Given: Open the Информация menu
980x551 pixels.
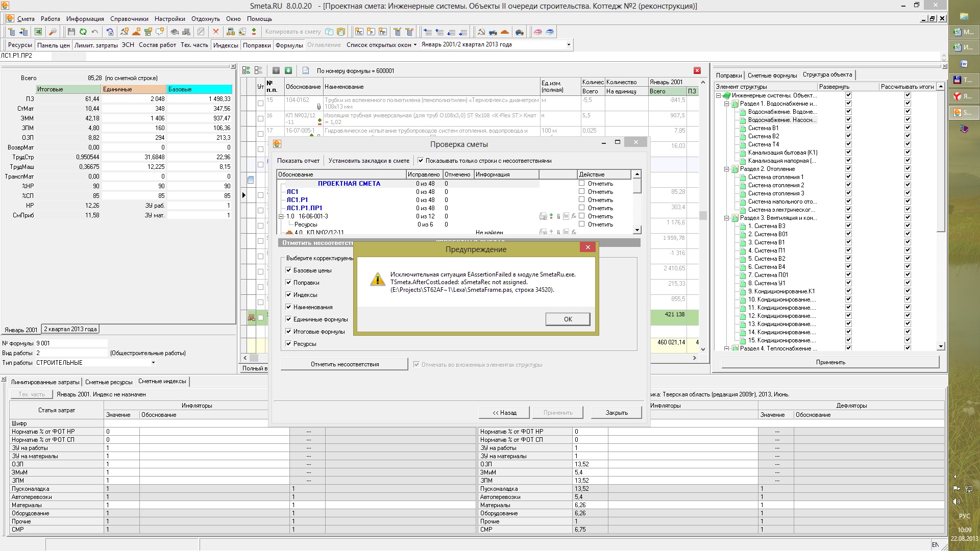Looking at the screenshot, I should click(85, 19).
